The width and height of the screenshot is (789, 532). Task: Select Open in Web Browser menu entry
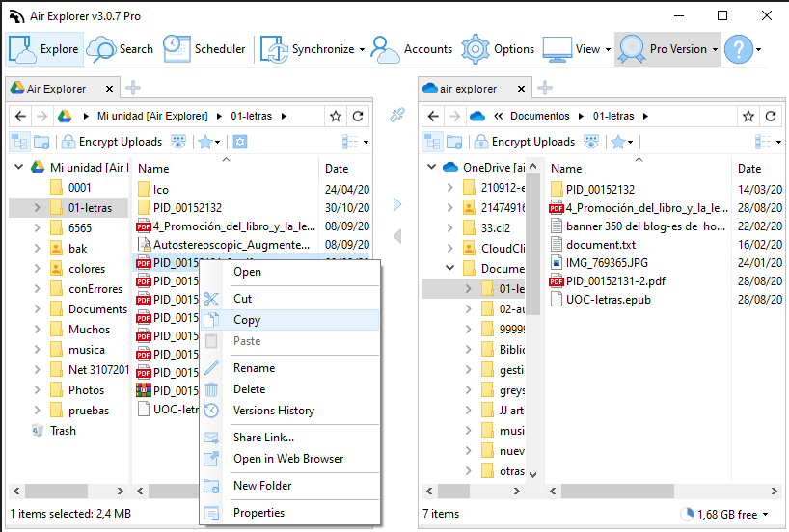289,459
